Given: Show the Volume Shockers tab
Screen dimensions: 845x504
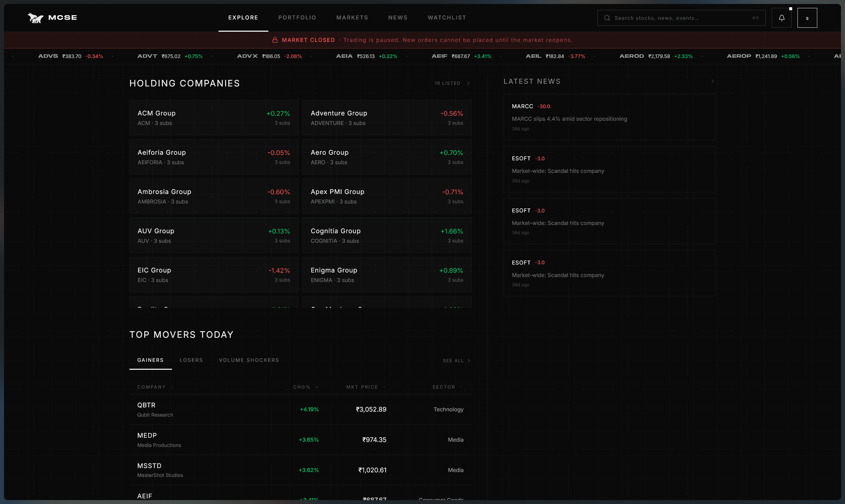Looking at the screenshot, I should (x=249, y=360).
